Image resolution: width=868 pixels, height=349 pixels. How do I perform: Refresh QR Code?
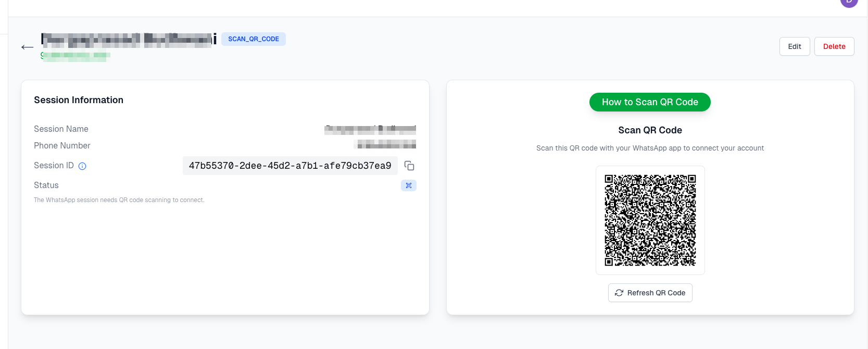click(x=650, y=293)
